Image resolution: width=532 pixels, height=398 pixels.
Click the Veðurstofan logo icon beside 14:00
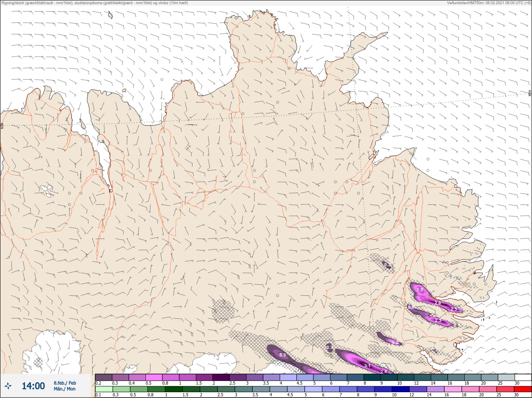point(8,386)
